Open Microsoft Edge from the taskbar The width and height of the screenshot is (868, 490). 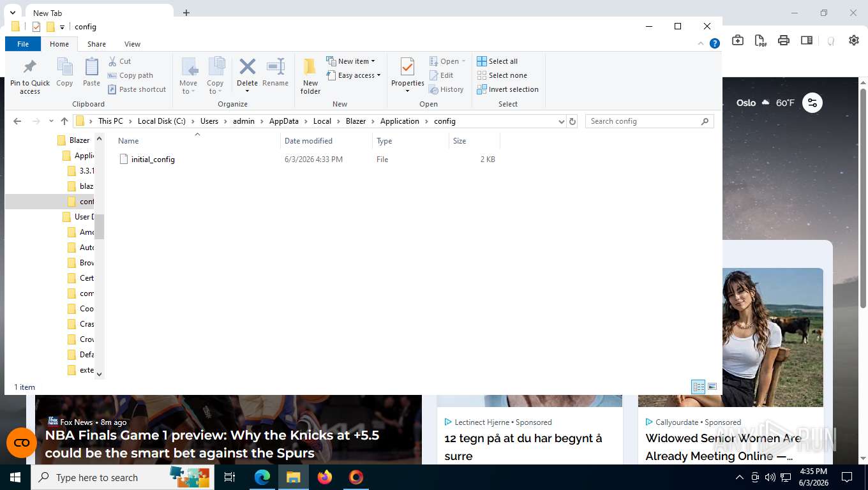[262, 477]
